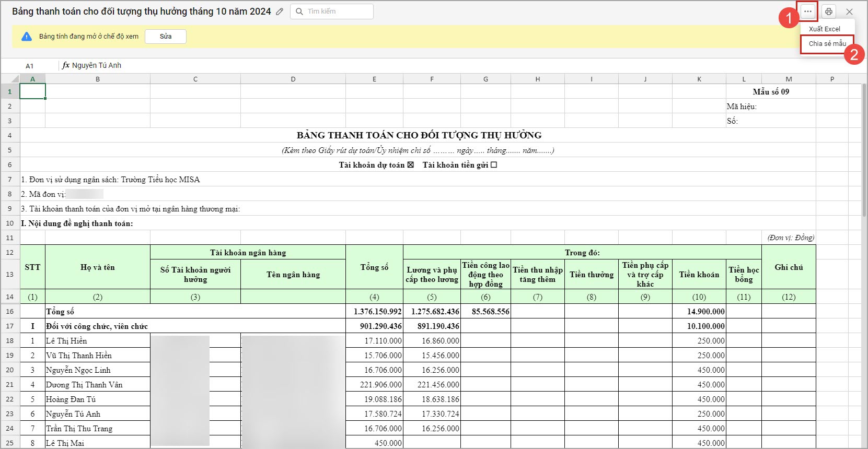The image size is (868, 449).
Task: Click the name Trần Thị Thu Trang
Action: click(79, 429)
